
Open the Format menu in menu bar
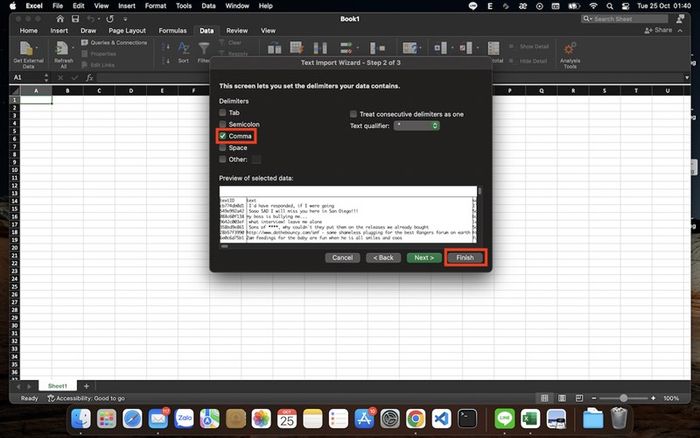tap(155, 5)
